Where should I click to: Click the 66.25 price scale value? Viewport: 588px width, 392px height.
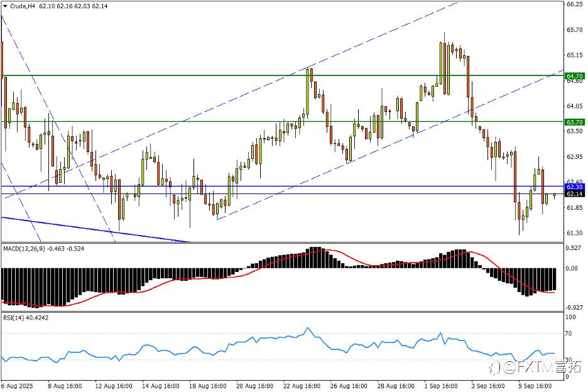coord(575,4)
